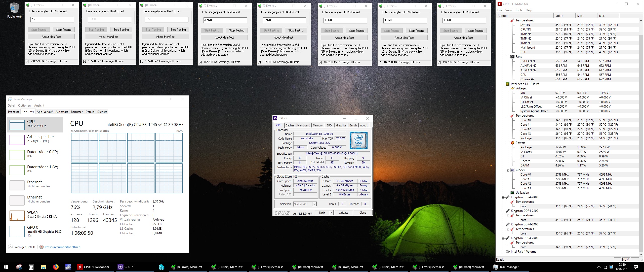Open the Details tab in Task-Manager

[90, 112]
